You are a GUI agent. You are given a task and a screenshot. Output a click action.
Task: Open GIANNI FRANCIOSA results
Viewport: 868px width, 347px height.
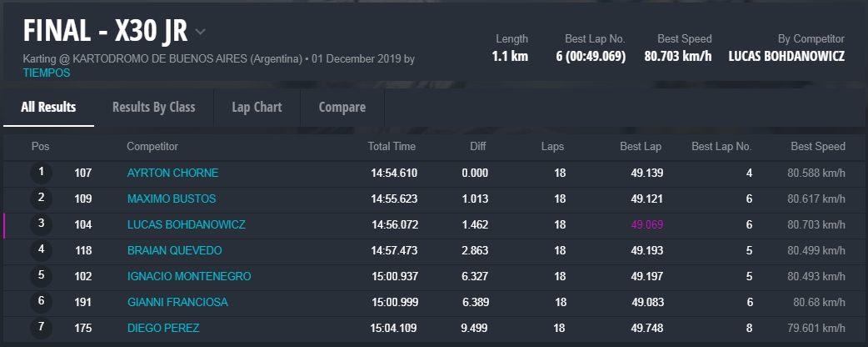177,303
